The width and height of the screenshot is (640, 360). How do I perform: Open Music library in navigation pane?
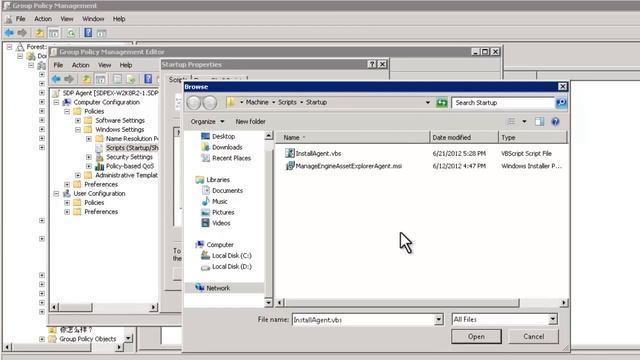click(x=215, y=201)
